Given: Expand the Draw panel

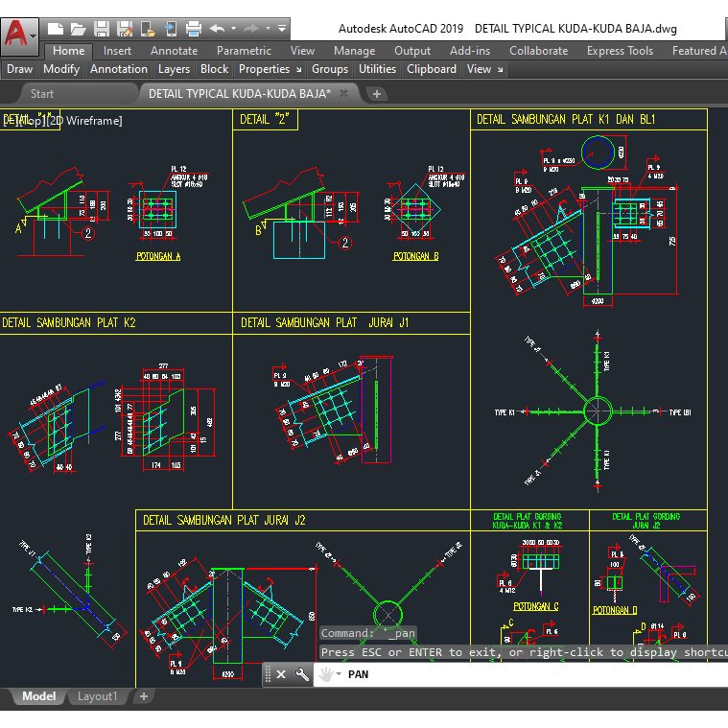Looking at the screenshot, I should tap(19, 69).
